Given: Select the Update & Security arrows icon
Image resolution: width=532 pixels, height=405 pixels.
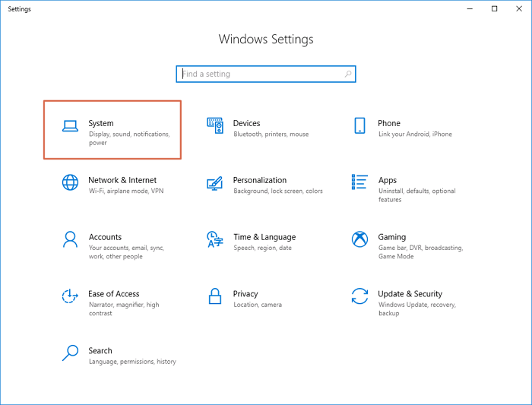Looking at the screenshot, I should click(x=359, y=296).
